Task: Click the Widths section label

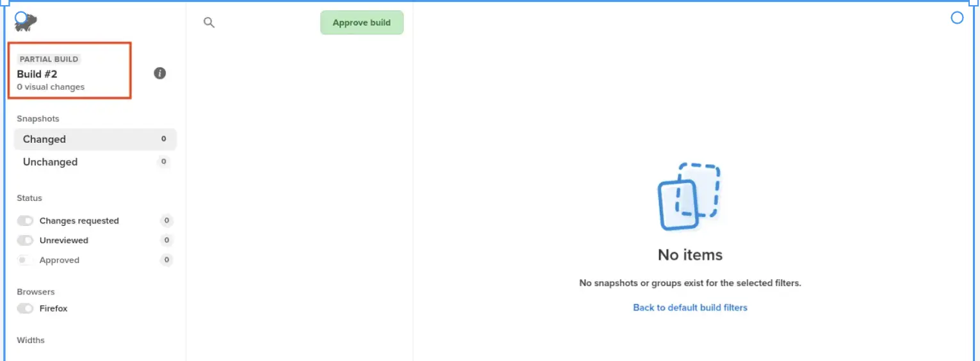Action: pos(31,341)
